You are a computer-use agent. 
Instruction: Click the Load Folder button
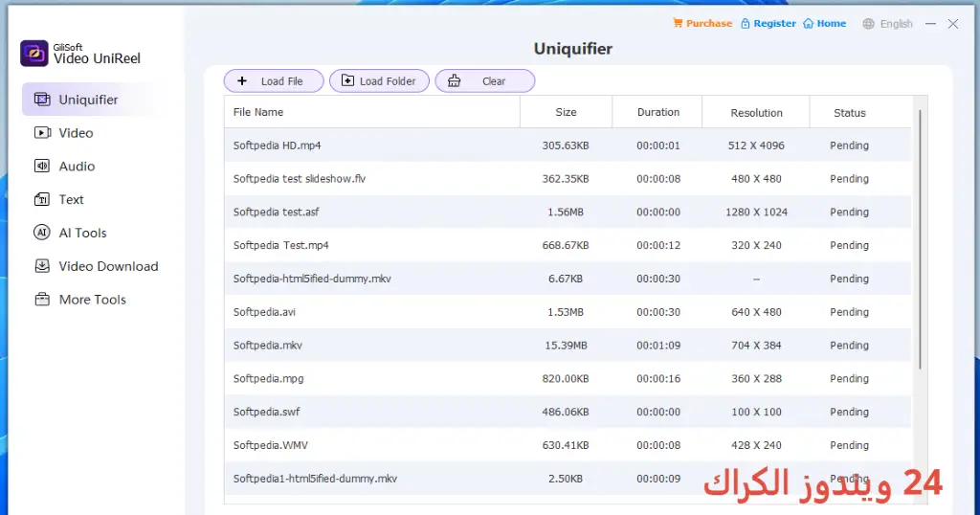coord(379,80)
